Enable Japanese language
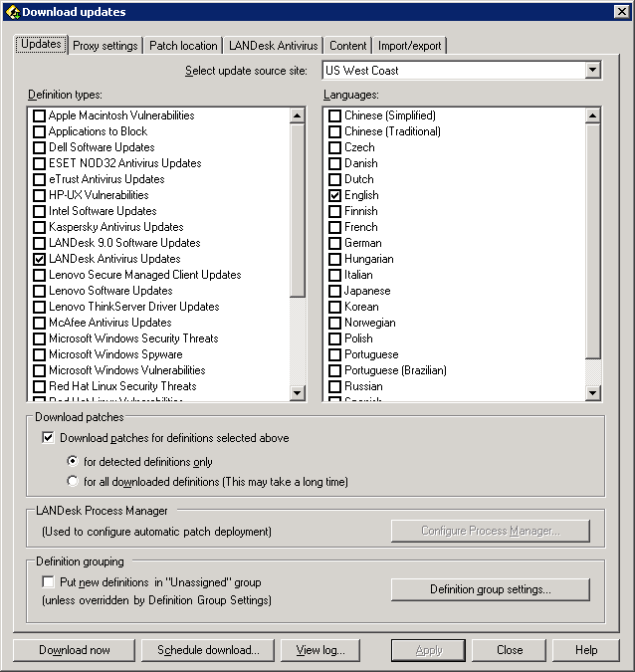The height and width of the screenshot is (672, 635). [334, 291]
